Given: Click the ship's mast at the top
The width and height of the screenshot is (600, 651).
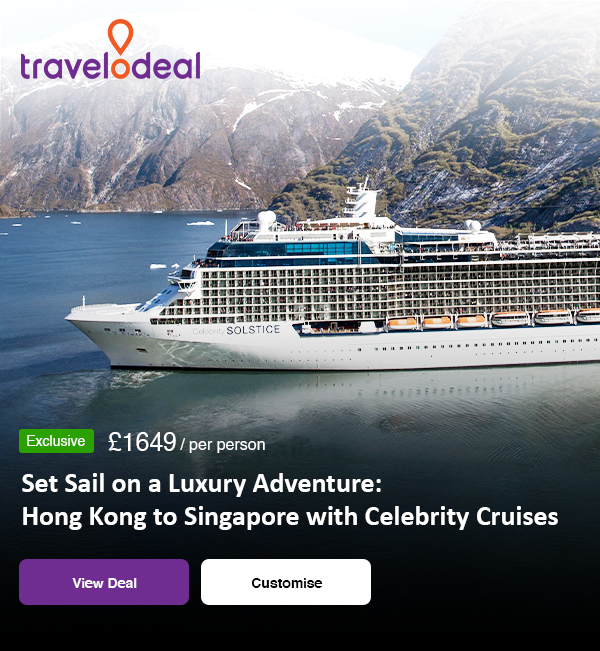Looking at the screenshot, I should click(x=362, y=198).
